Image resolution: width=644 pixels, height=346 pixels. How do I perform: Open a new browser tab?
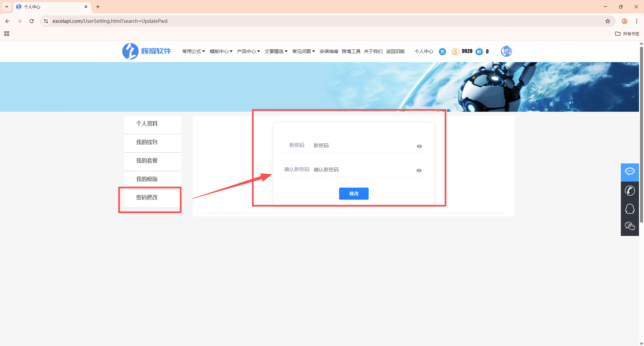98,7
